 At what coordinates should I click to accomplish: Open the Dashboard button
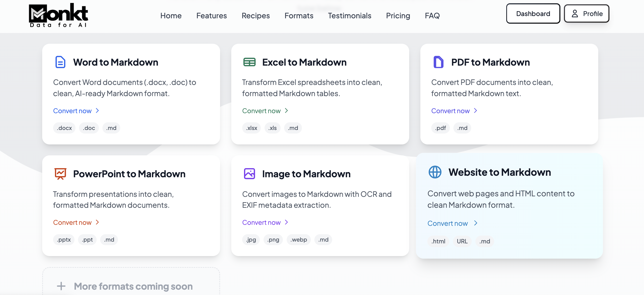[x=533, y=13]
